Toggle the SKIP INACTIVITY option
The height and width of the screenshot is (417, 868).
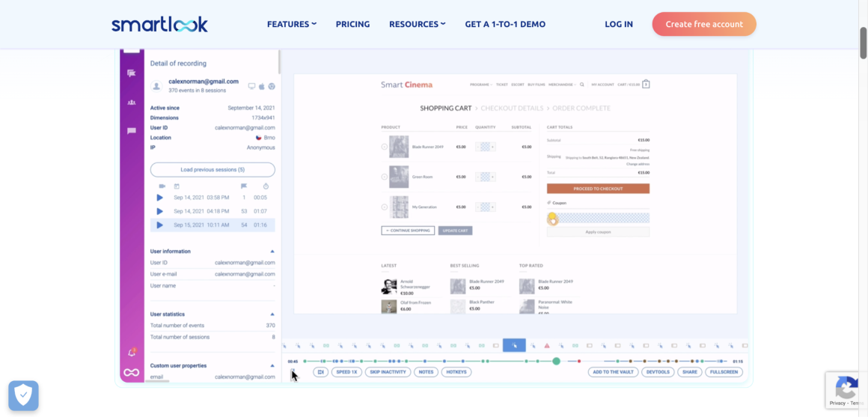click(388, 372)
